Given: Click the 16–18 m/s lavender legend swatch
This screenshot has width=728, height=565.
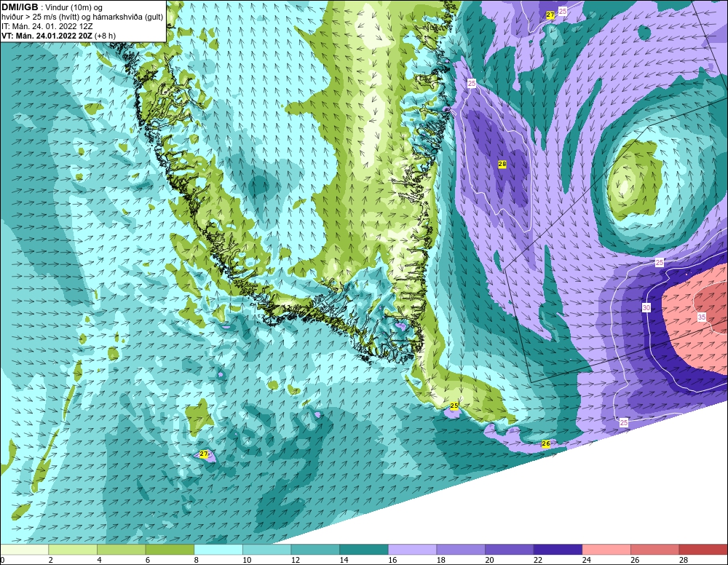Looking at the screenshot, I should 412,550.
